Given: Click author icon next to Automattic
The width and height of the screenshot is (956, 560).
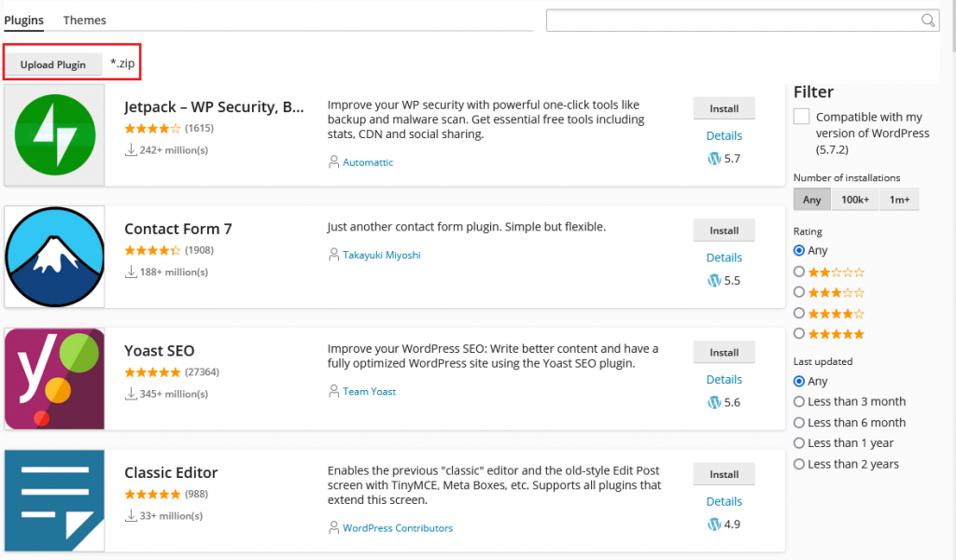Looking at the screenshot, I should 333,162.
